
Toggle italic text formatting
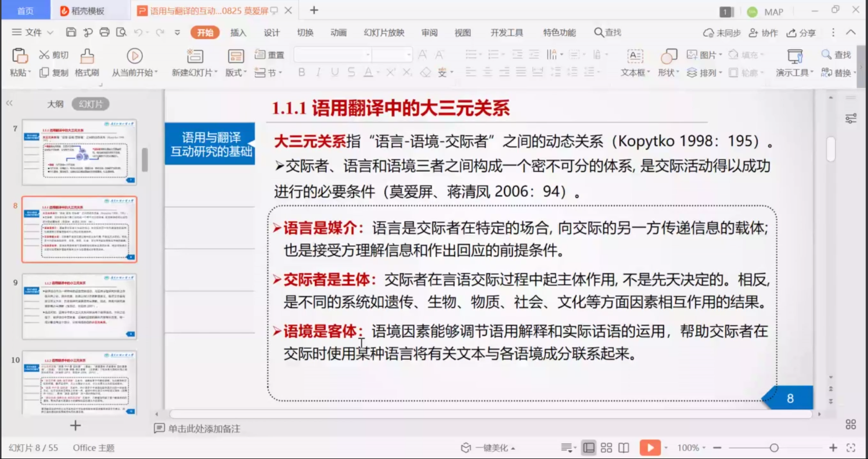coord(318,72)
